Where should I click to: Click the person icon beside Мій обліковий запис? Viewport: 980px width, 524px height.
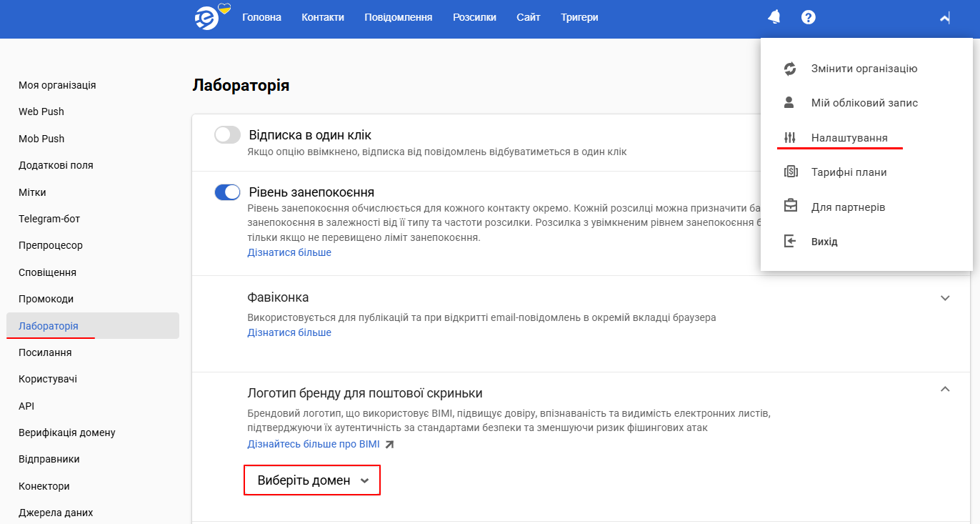pos(789,102)
